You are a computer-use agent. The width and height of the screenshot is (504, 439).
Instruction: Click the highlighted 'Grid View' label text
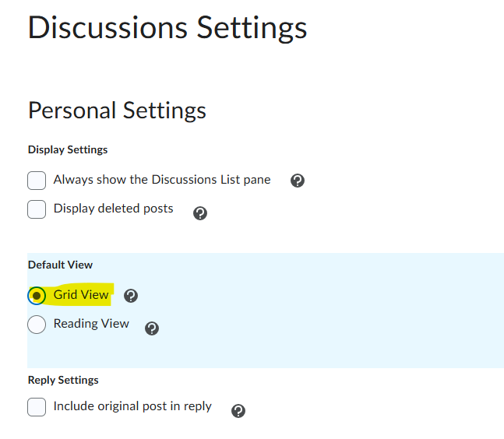click(x=81, y=295)
